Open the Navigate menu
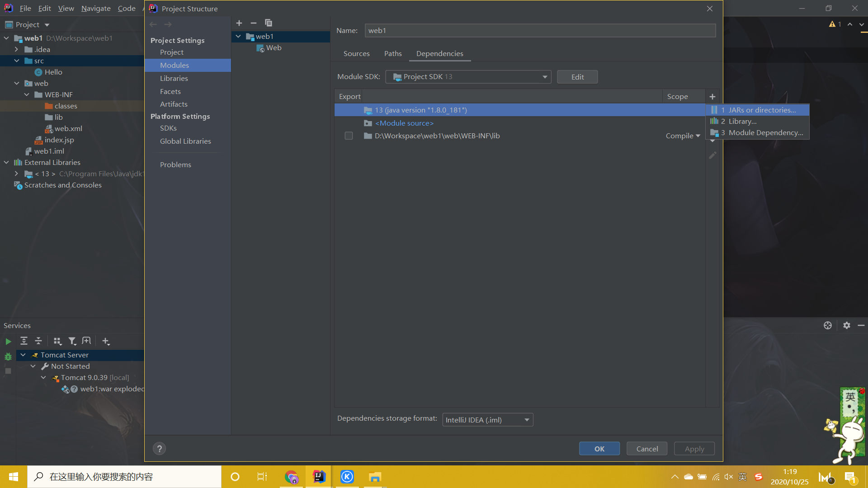Screen dimensions: 868x488 (96, 9)
